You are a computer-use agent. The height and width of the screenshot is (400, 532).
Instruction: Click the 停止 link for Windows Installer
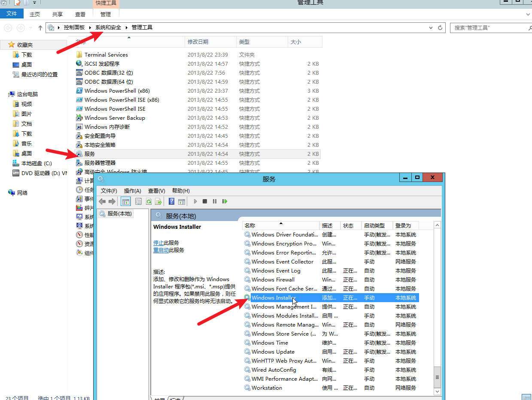click(x=158, y=242)
